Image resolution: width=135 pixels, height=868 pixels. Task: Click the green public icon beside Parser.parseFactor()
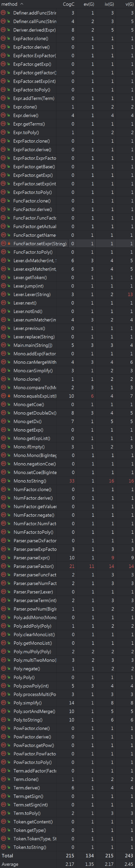[x=9, y=566]
